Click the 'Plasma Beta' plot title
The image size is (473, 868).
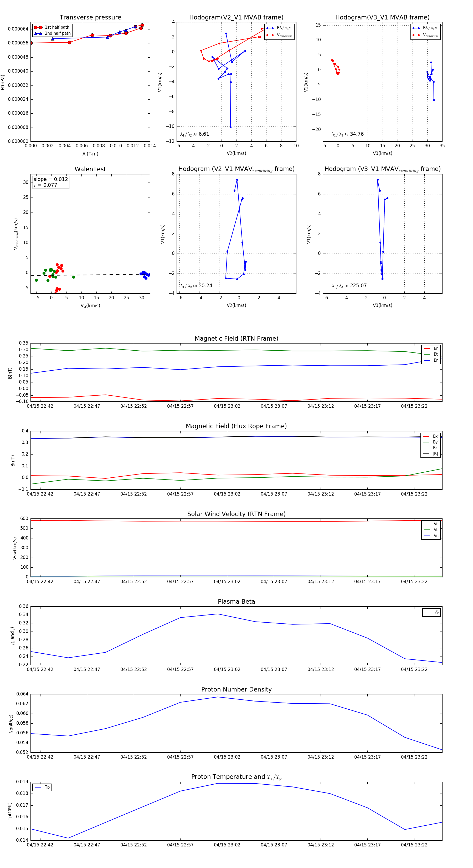[236, 602]
